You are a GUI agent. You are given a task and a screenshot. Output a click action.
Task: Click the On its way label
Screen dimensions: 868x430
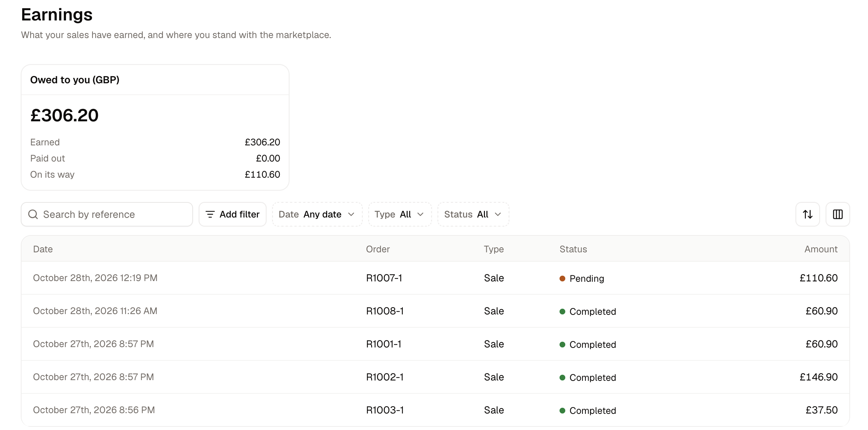[52, 174]
